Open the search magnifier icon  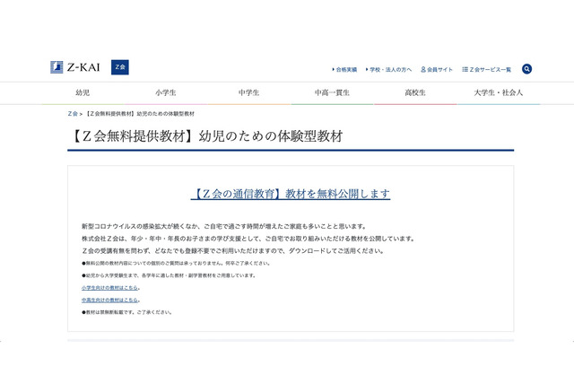coord(526,69)
